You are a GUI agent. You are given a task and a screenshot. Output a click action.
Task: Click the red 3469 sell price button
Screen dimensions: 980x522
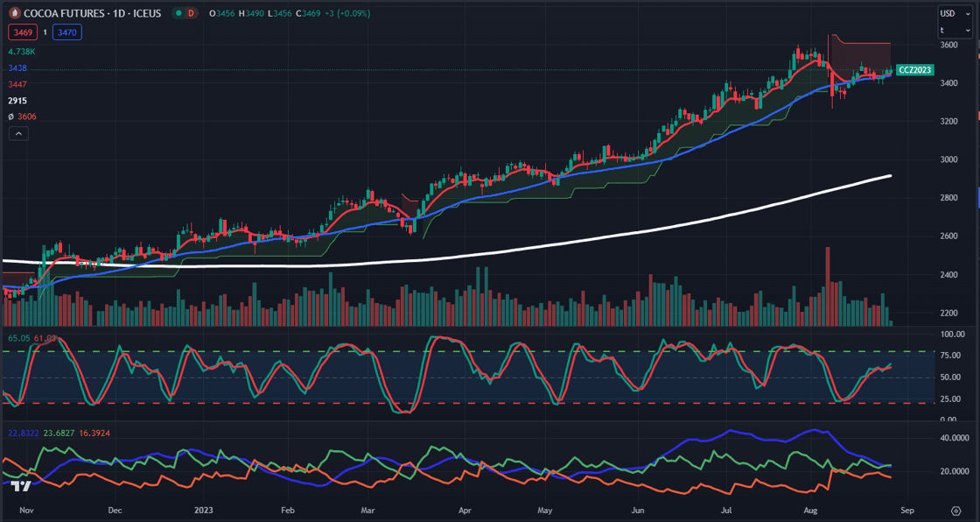tap(23, 32)
